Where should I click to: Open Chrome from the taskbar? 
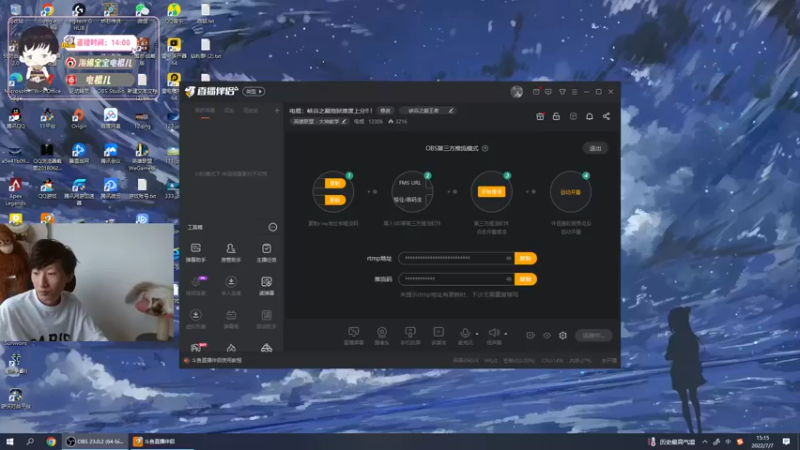pos(51,442)
